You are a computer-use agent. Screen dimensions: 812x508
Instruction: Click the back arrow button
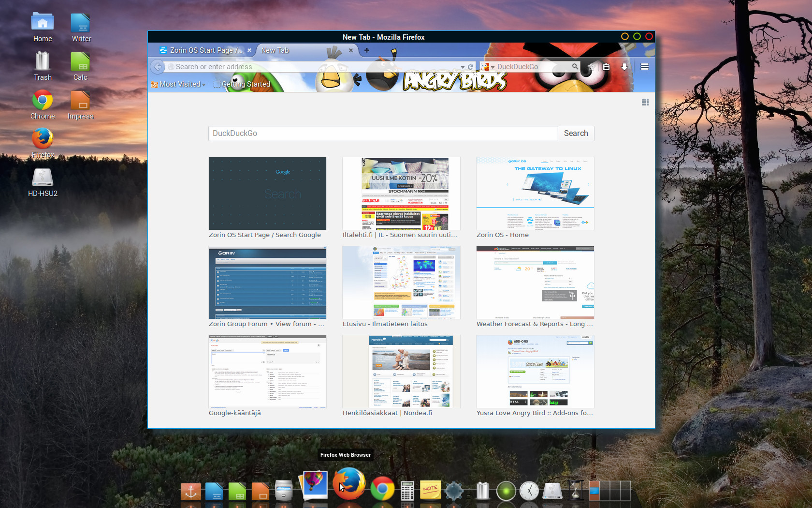pyautogui.click(x=157, y=67)
